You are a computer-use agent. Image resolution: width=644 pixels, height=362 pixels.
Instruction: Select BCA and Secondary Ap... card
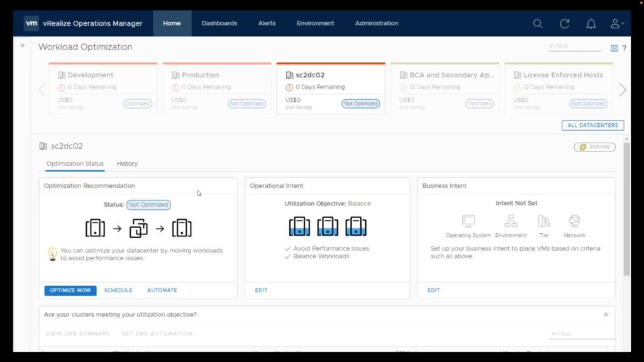tap(445, 88)
